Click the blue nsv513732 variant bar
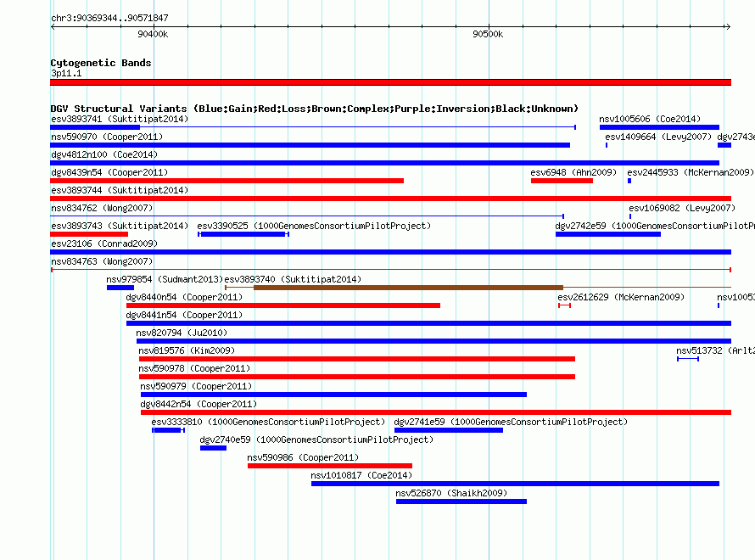This screenshot has width=755, height=560. [688, 359]
